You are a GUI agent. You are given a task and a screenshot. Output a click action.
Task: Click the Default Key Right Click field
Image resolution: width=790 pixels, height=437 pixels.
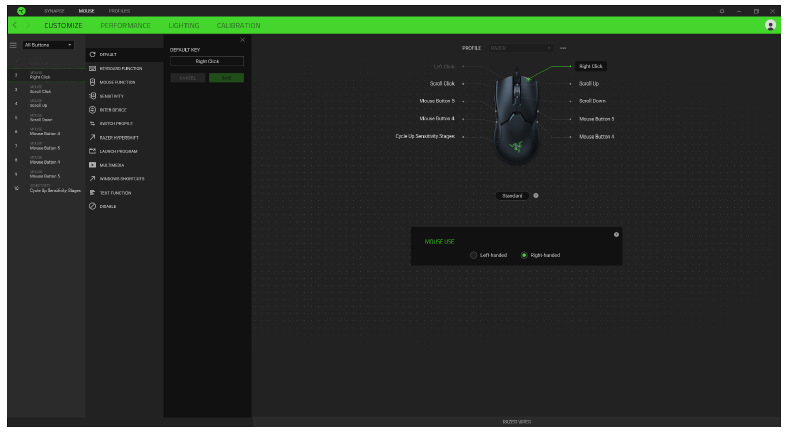tap(207, 61)
